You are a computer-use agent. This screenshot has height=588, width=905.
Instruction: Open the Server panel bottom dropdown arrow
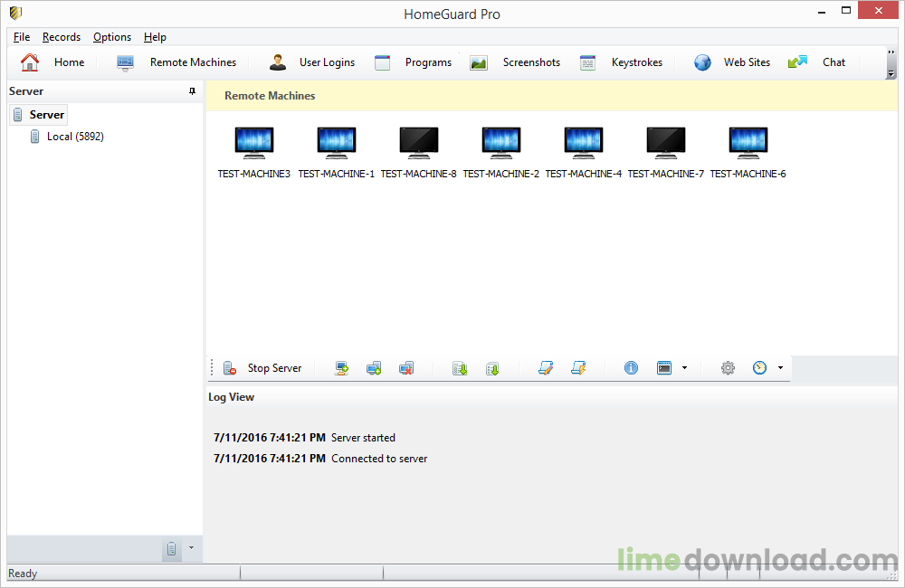point(192,548)
